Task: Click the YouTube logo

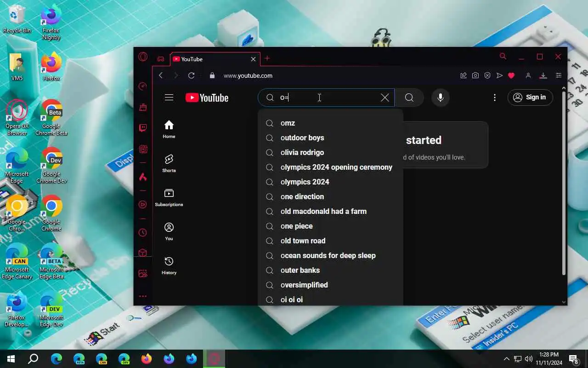Action: [207, 98]
